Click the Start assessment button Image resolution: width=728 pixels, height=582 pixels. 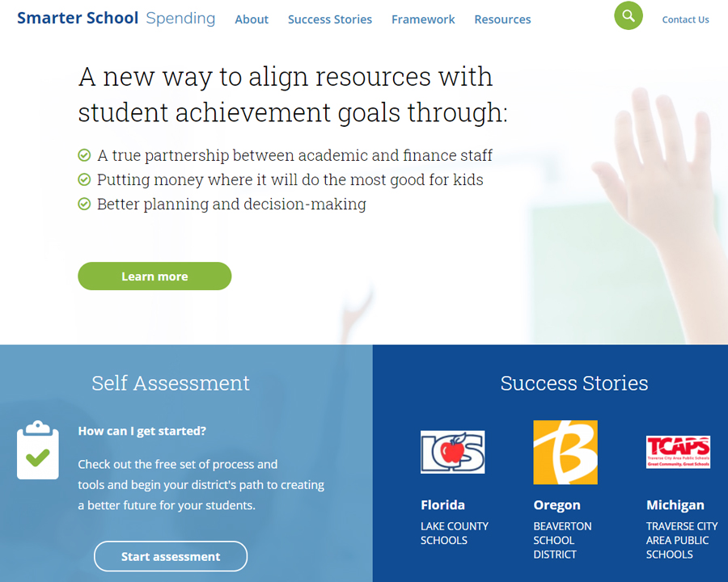(171, 556)
